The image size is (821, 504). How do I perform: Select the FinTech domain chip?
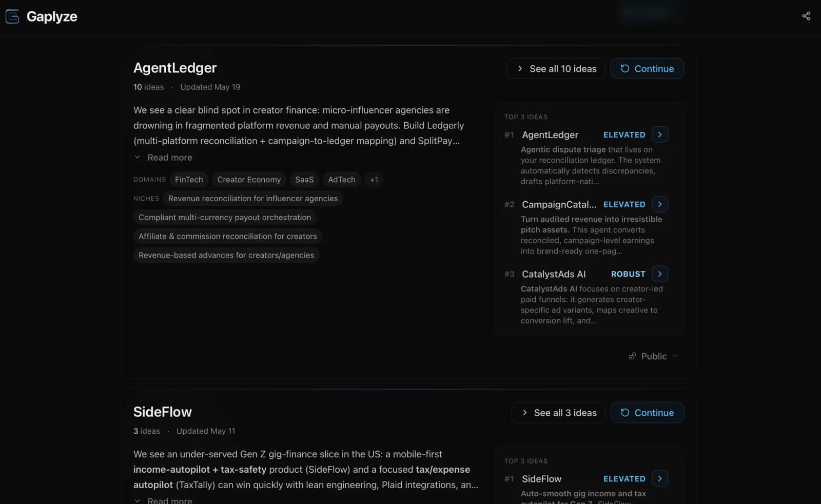pyautogui.click(x=189, y=180)
